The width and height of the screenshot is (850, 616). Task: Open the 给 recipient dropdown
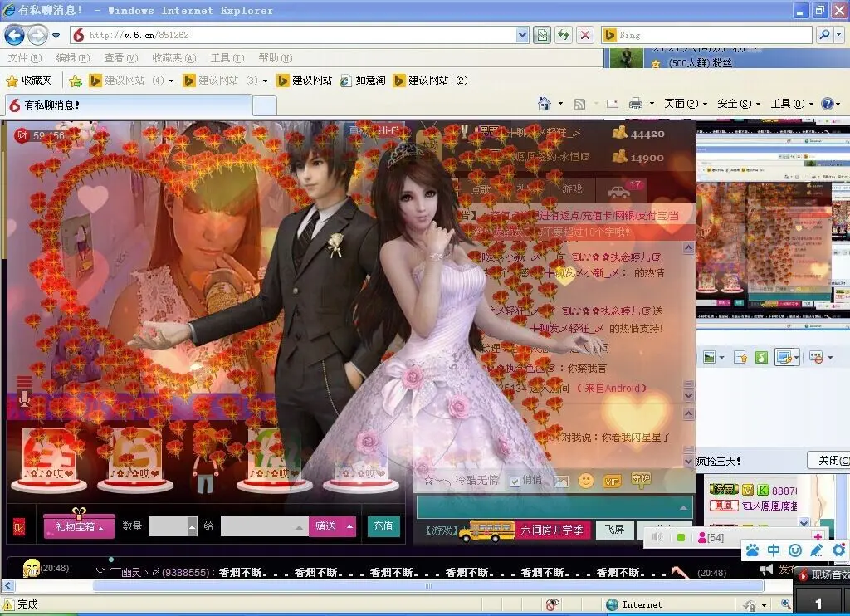click(x=299, y=527)
